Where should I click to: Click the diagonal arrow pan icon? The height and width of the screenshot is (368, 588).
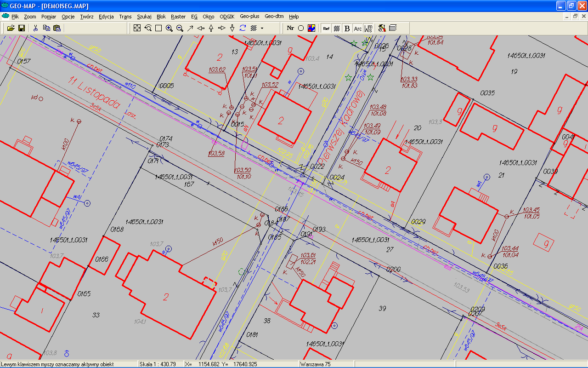point(190,28)
